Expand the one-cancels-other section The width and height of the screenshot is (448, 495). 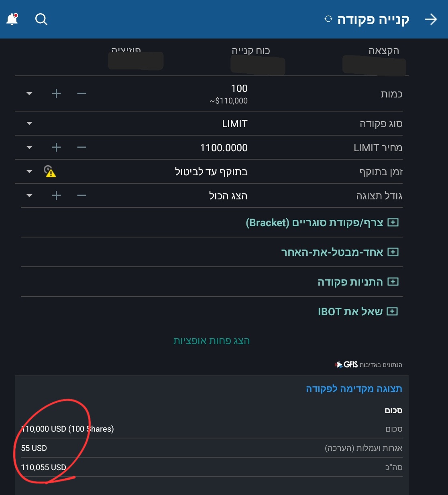393,252
